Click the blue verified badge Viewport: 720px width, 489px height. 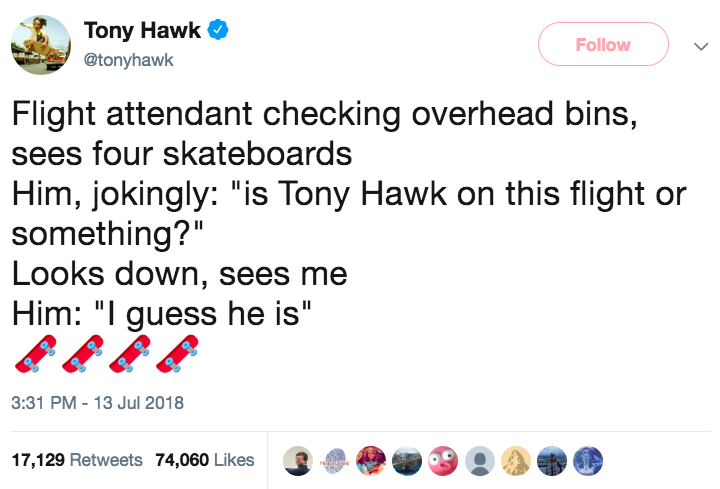click(x=218, y=30)
